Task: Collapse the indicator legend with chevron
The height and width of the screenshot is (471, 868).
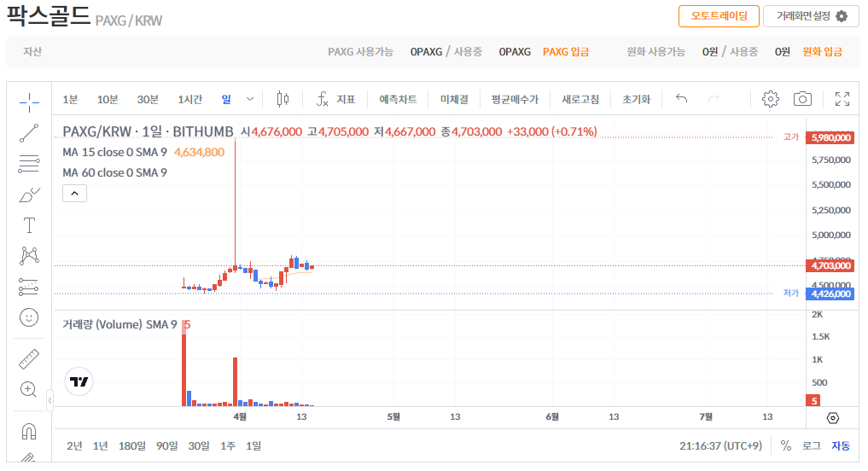Action: 75,193
